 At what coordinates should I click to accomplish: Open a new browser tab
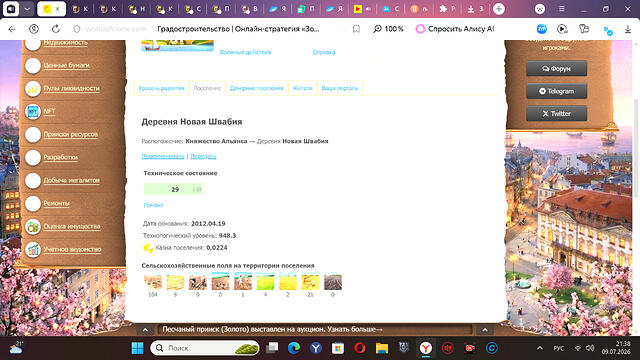click(499, 9)
